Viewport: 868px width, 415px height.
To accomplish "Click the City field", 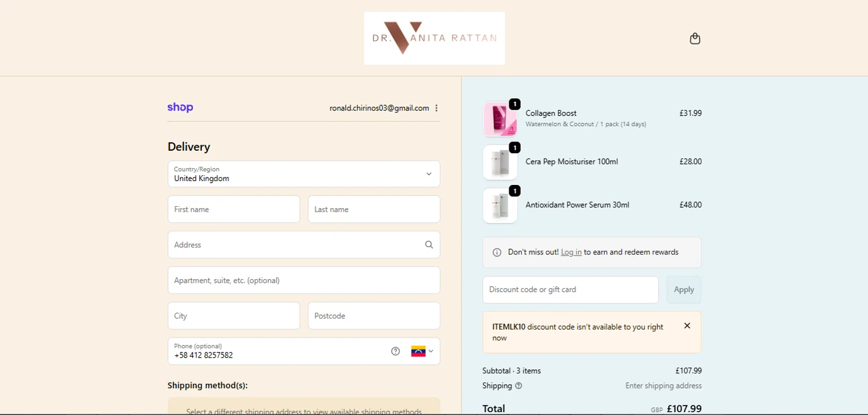I will point(234,316).
